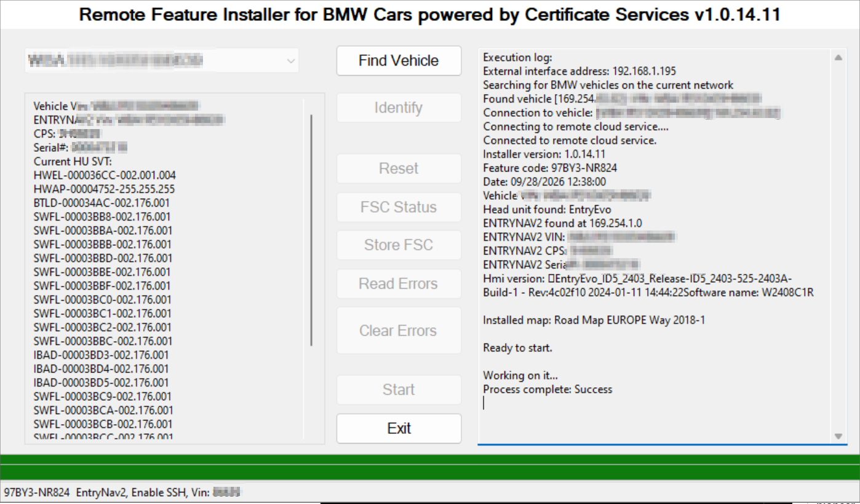
Task: Click 'Feature code: 97BY3-NR824' log line
Action: pyautogui.click(x=550, y=168)
